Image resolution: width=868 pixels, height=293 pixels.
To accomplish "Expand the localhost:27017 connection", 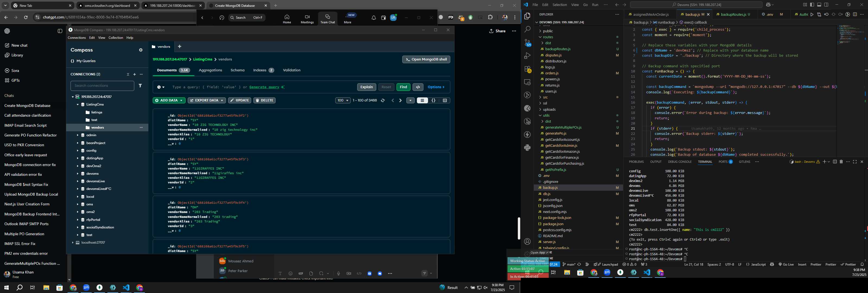I will point(72,243).
